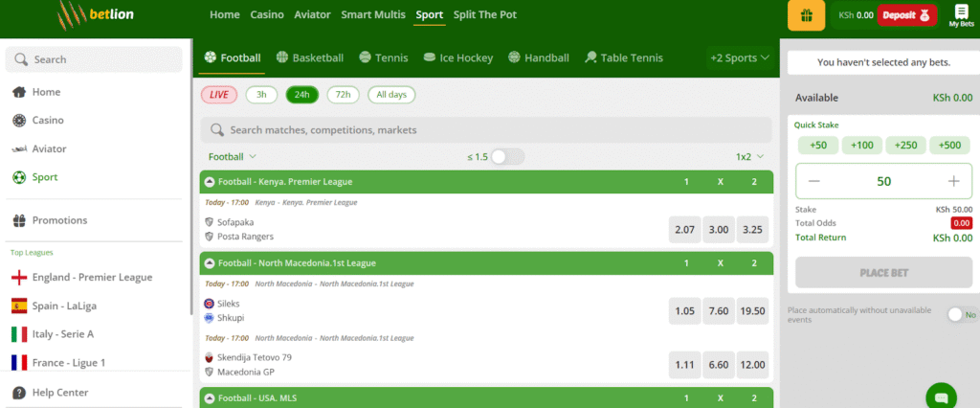Expand the +2 Sports dropdown
The height and width of the screenshot is (408, 980).
[740, 57]
